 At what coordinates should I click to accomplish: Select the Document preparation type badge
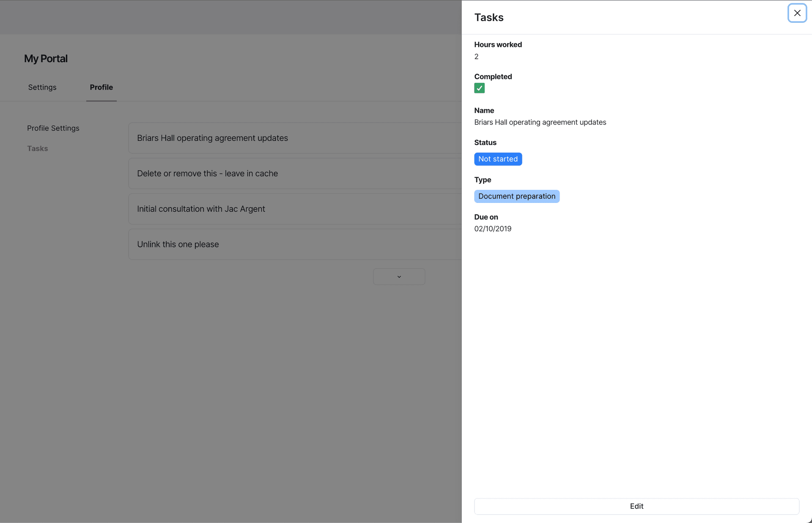[x=517, y=196]
